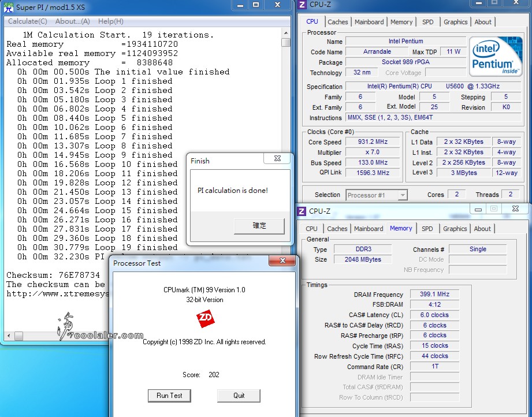The height and width of the screenshot is (417, 532).
Task: Click the CPU-Z logo icon in top window
Action: pos(302,5)
